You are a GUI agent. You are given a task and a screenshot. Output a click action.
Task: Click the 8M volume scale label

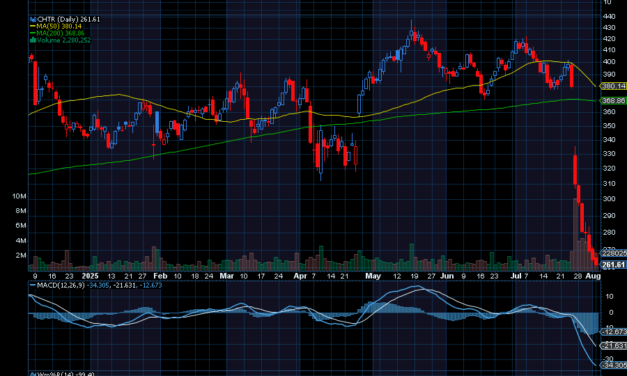[x=21, y=211]
